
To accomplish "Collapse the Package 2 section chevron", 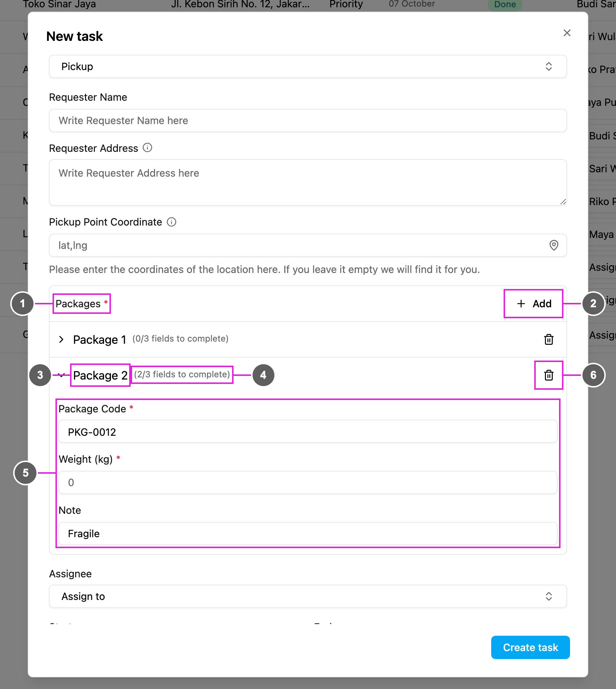I will 61,375.
